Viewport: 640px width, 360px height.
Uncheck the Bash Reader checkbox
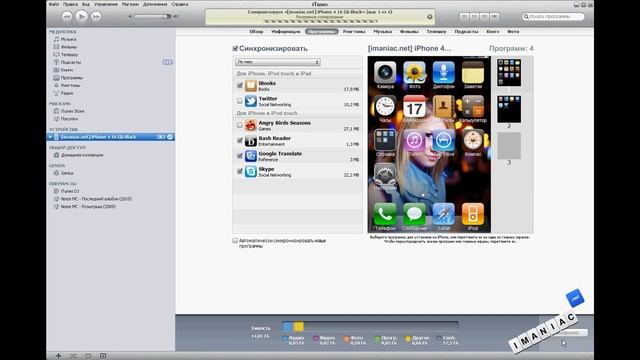pyautogui.click(x=240, y=141)
